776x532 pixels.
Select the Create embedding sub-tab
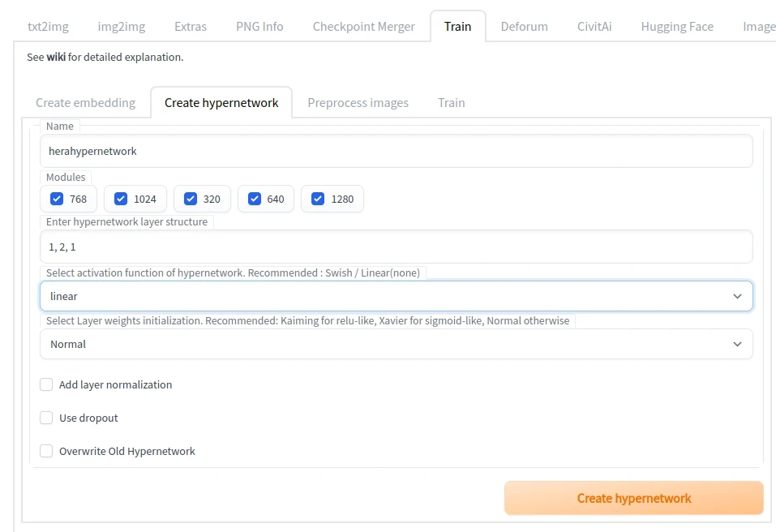(85, 103)
